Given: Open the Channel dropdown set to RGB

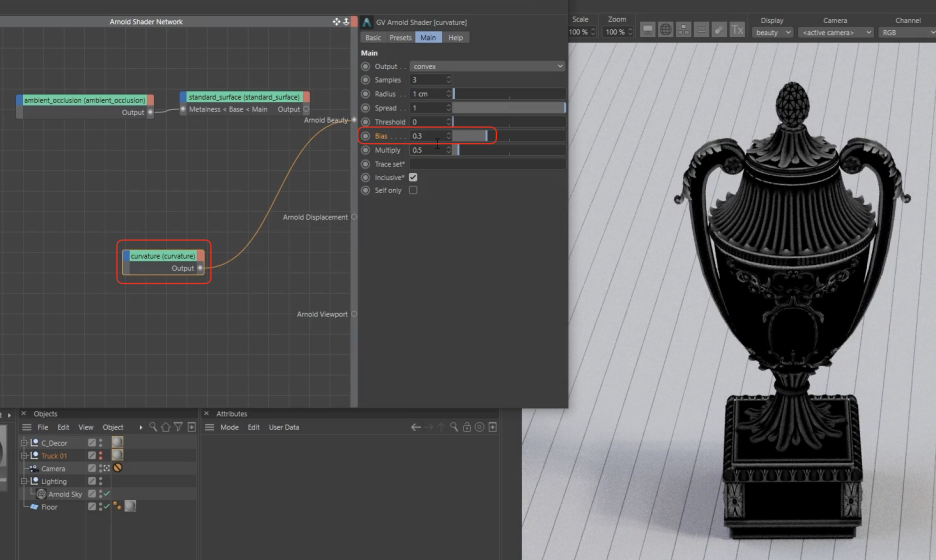Looking at the screenshot, I should [x=907, y=32].
